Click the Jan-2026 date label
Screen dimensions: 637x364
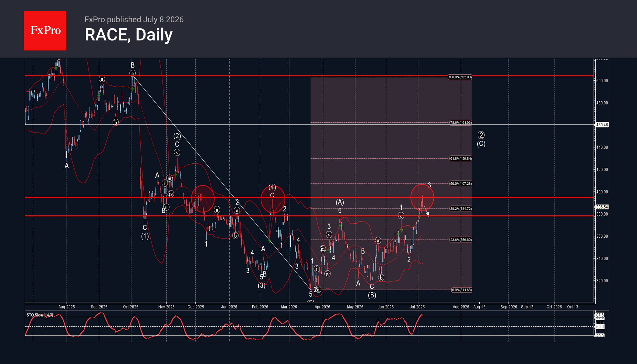coord(229,307)
